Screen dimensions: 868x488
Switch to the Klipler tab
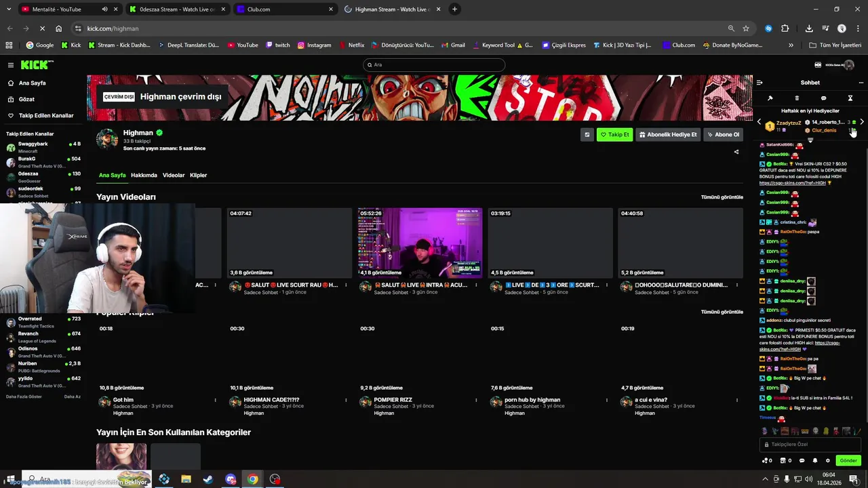198,175
